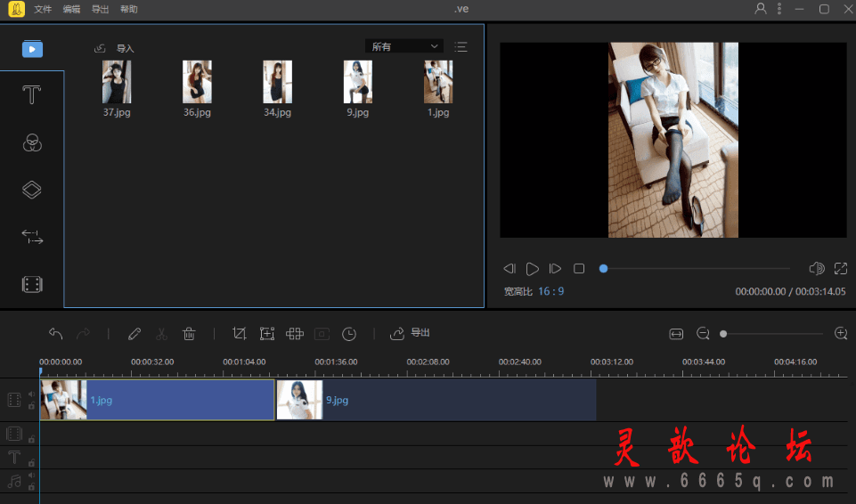Select the 36.jpg thumbnail
This screenshot has width=856, height=504.
pos(197,82)
